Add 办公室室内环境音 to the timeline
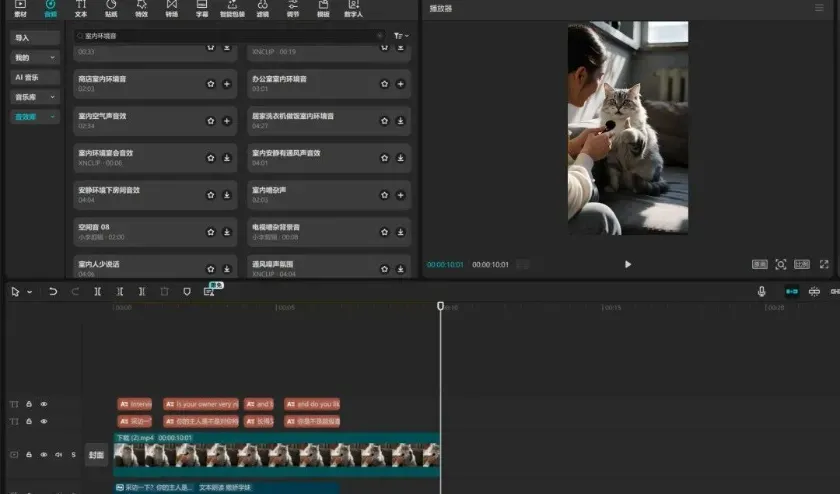 [400, 84]
